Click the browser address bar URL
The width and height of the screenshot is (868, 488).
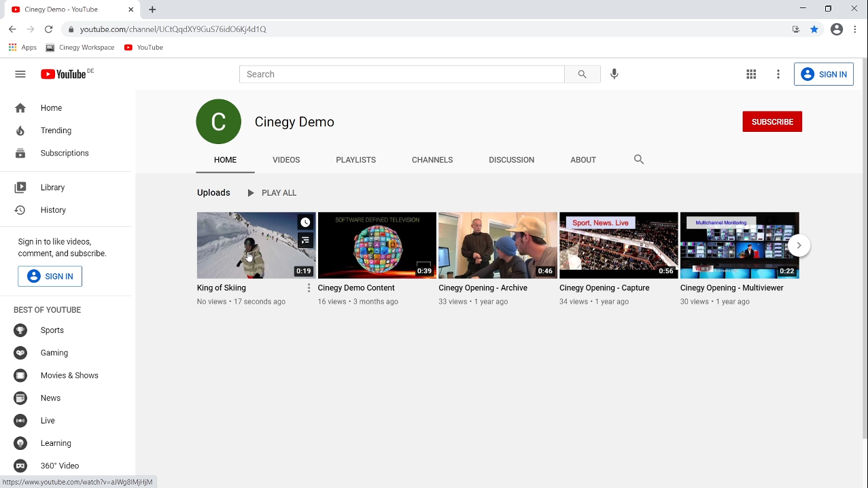[x=173, y=29]
